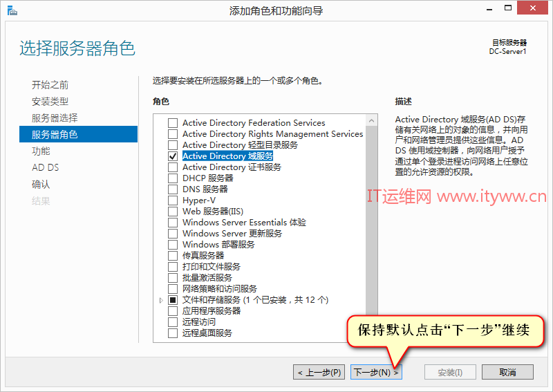Viewport: 553px width, 392px height.
Task: Toggle 文件和存储服务 partial checkbox
Action: pyautogui.click(x=173, y=300)
